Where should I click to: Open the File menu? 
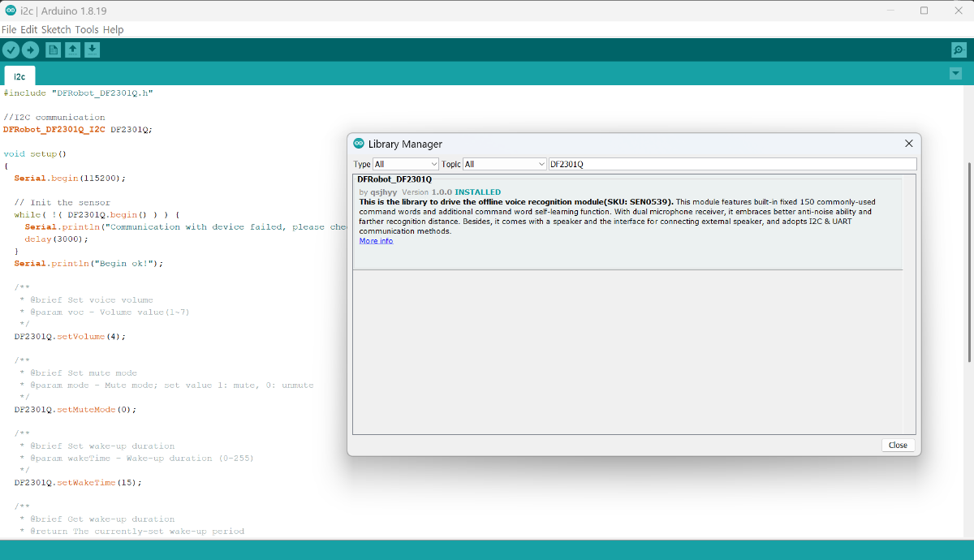click(x=9, y=29)
